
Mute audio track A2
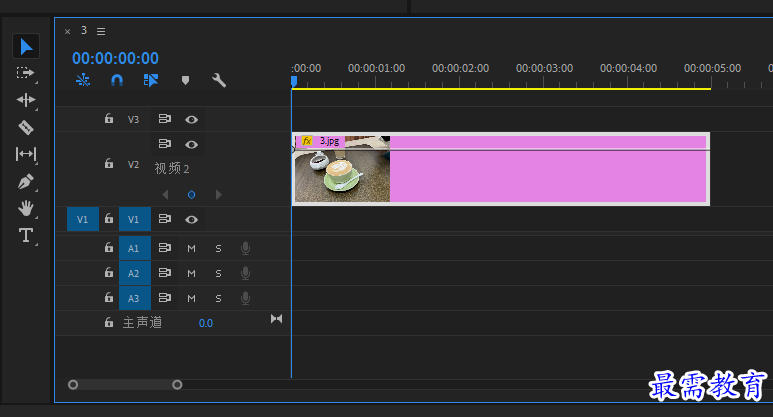[x=191, y=273]
